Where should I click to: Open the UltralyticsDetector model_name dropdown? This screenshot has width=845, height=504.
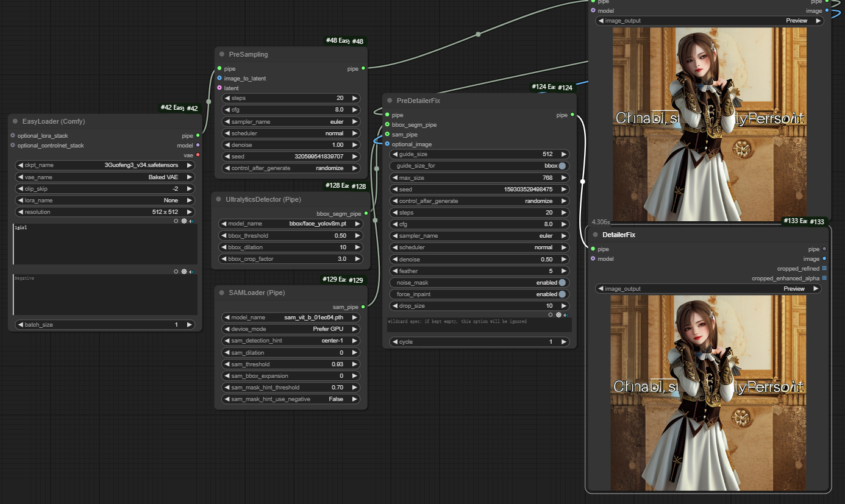[x=291, y=224]
